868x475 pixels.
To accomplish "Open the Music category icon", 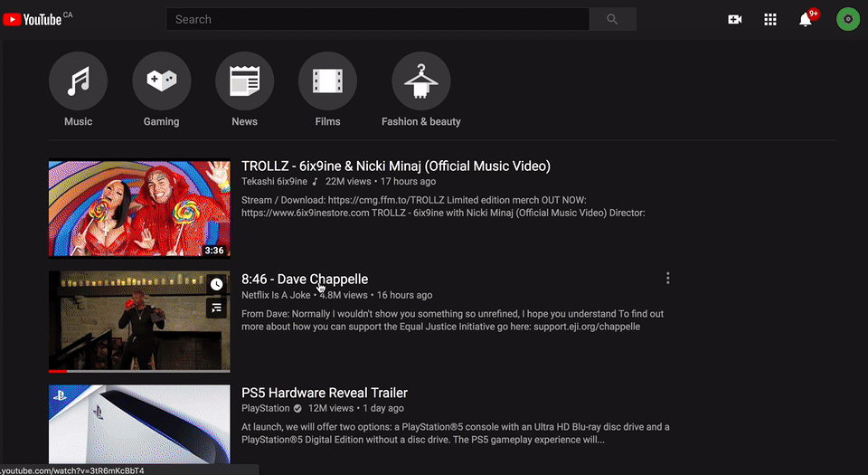I will point(78,81).
